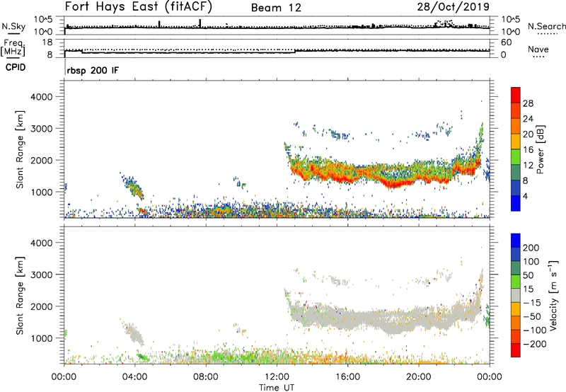Click the '4' power colorbar value
The width and height of the screenshot is (566, 392).
pos(526,196)
